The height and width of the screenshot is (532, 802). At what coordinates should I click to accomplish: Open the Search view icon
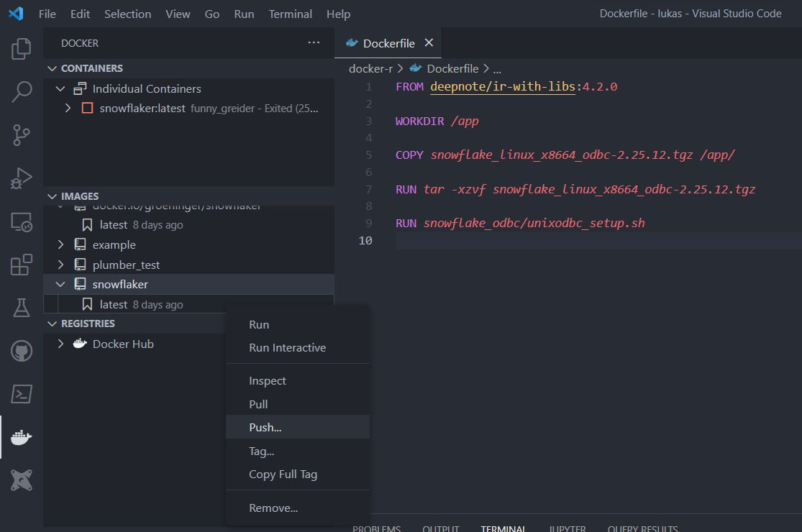(x=21, y=91)
